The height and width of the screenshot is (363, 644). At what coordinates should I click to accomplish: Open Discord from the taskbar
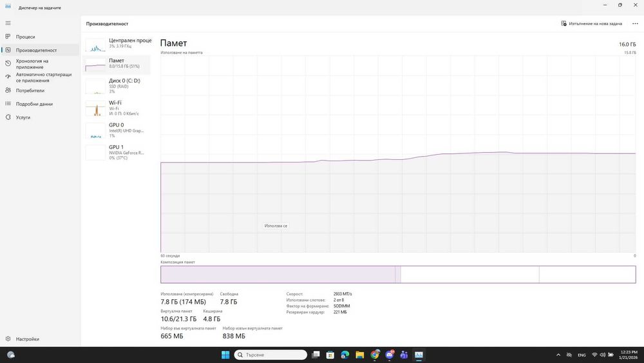(x=390, y=355)
